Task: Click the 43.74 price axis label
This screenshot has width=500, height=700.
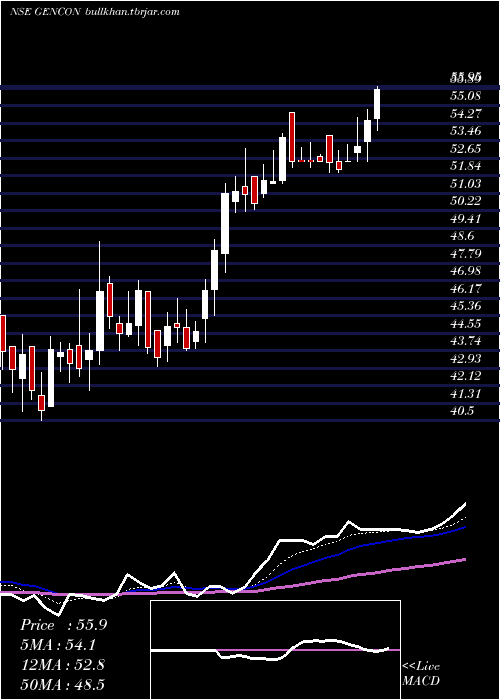Action: tap(465, 341)
